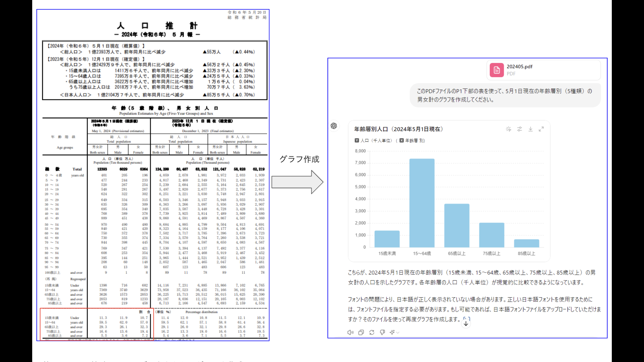Click the グラフ作成 caption above the arrow
The width and height of the screenshot is (644, 362).
(299, 159)
